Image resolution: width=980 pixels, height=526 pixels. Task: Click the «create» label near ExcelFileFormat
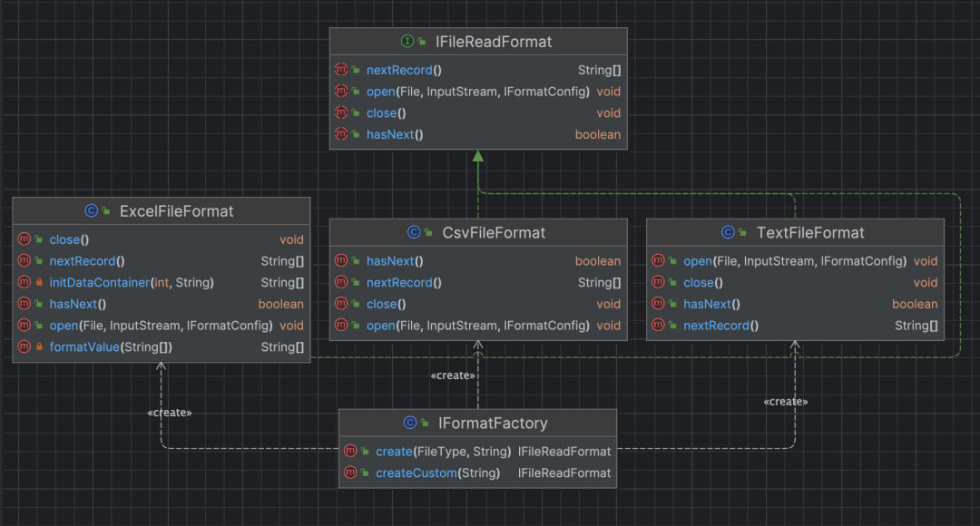point(170,413)
